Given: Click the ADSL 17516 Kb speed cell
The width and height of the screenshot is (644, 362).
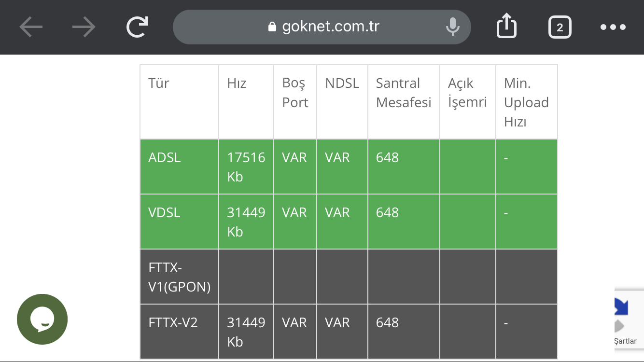Looking at the screenshot, I should 246,167.
